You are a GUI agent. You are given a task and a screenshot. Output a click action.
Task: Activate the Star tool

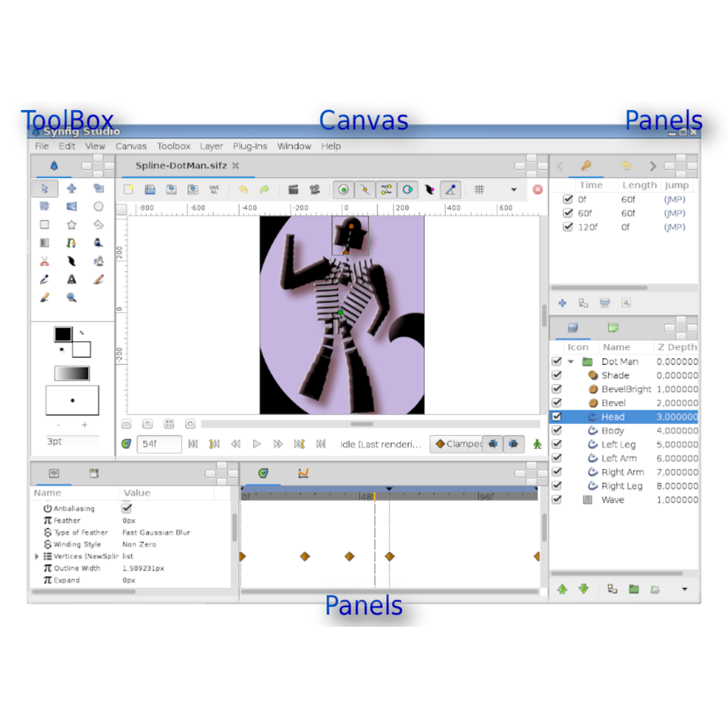click(71, 224)
